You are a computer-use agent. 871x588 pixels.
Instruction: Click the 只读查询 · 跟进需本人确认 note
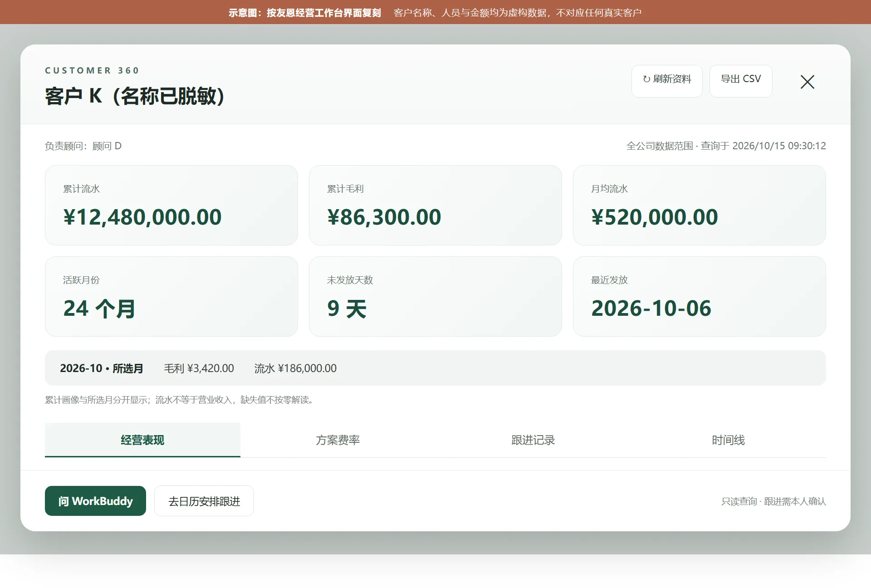pyautogui.click(x=774, y=501)
